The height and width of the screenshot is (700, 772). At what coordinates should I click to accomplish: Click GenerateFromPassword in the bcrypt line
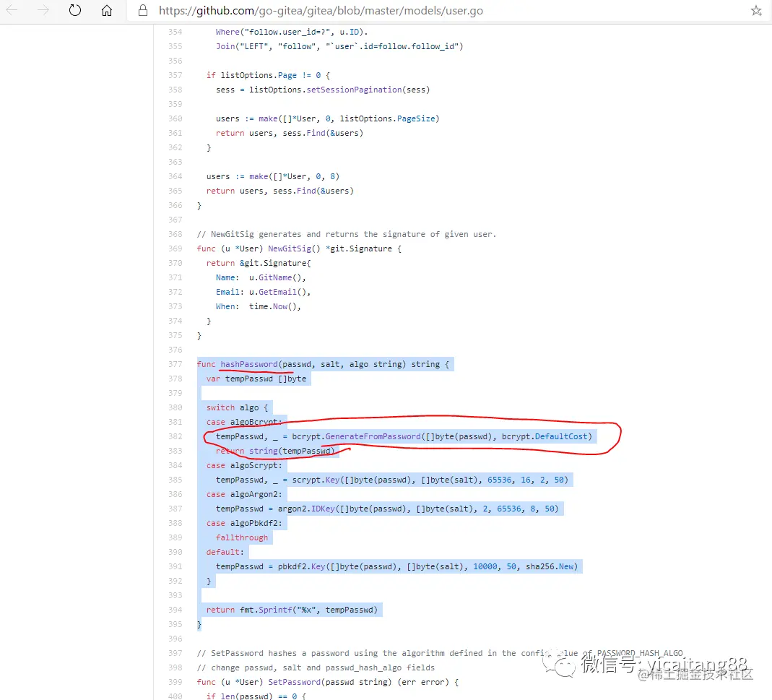coord(373,436)
